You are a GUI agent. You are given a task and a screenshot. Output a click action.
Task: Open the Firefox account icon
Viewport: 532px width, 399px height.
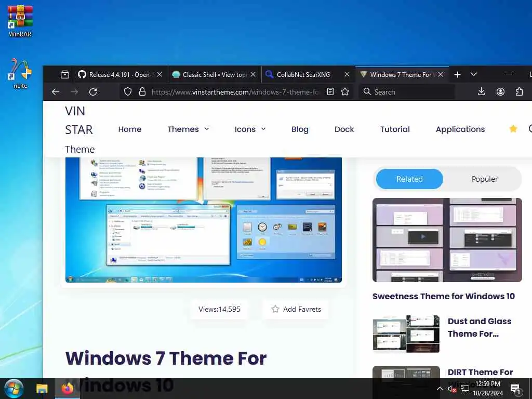(500, 91)
